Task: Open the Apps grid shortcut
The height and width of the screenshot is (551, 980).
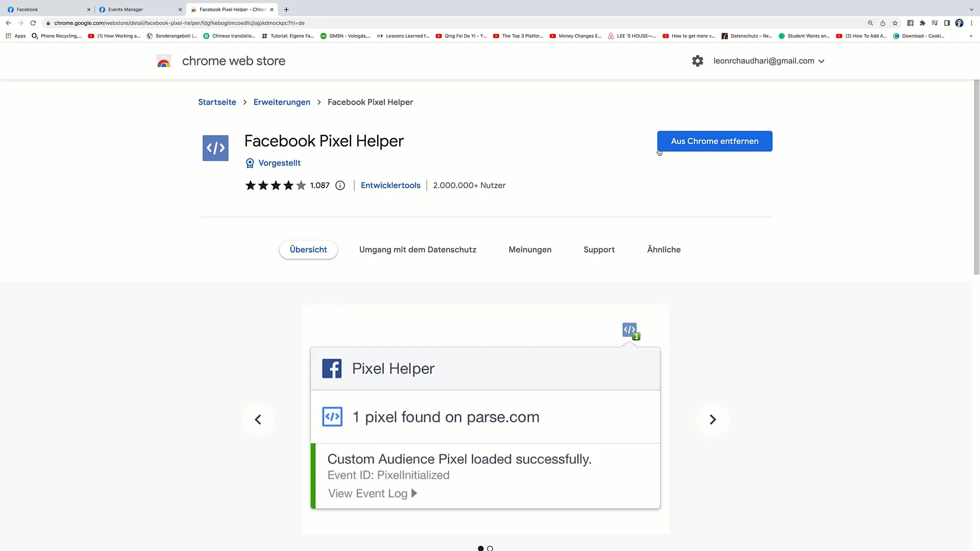Action: pyautogui.click(x=15, y=36)
